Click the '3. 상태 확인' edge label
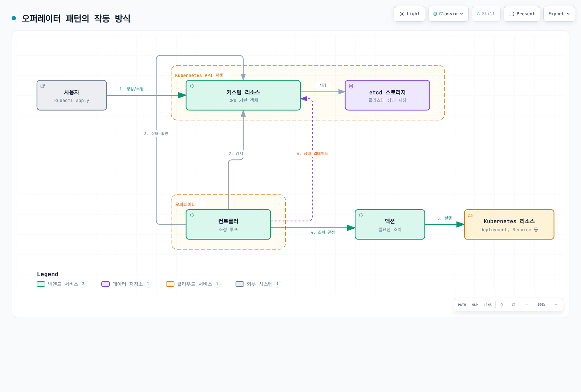The height and width of the screenshot is (392, 581). pyautogui.click(x=156, y=134)
